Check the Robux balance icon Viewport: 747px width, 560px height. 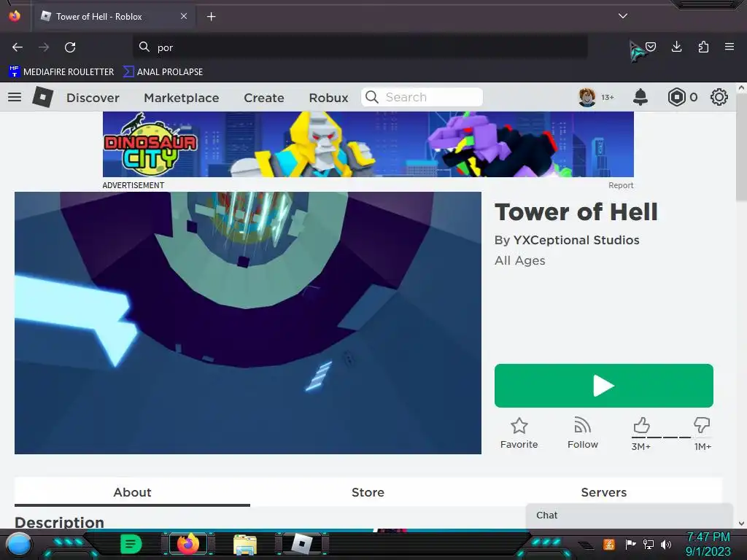pos(676,97)
